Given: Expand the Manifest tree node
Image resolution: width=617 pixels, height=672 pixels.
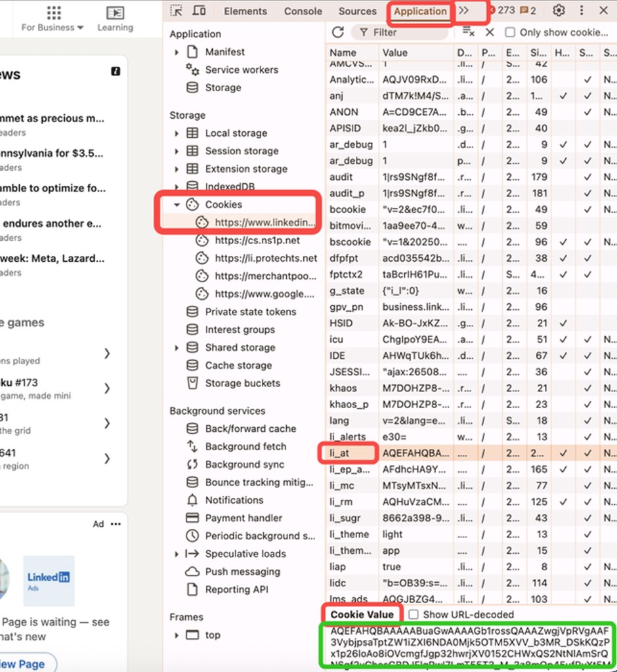Looking at the screenshot, I should 177,52.
